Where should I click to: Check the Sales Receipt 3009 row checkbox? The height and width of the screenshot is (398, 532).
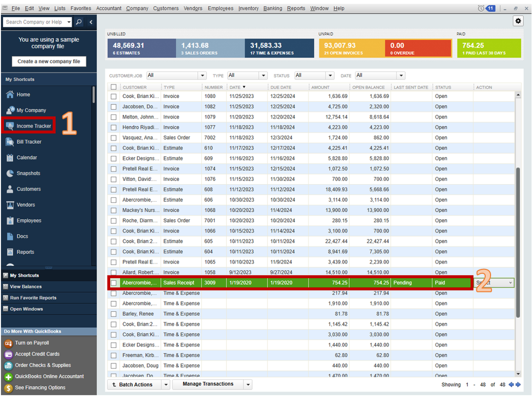(x=113, y=283)
